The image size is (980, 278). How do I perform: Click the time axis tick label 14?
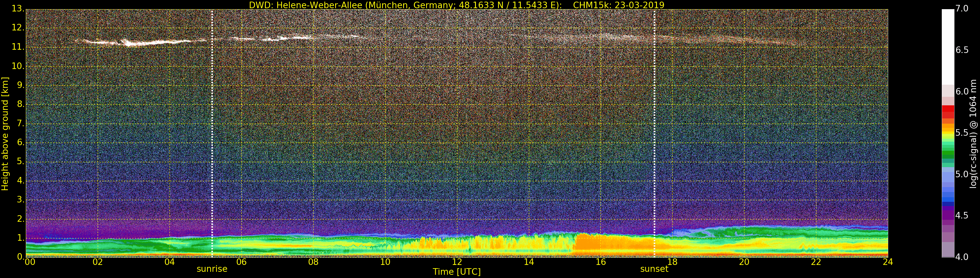[x=529, y=262]
